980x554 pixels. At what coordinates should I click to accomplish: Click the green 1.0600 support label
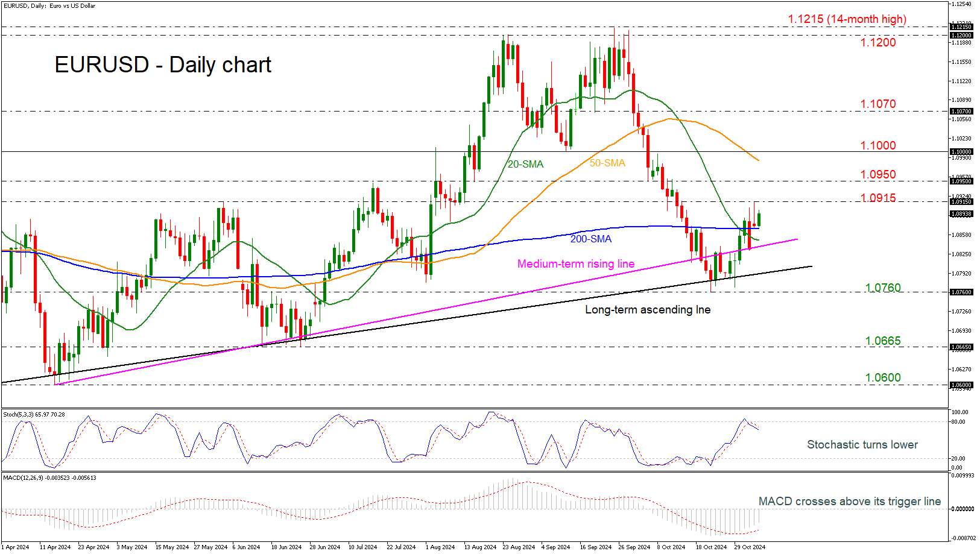pos(883,377)
